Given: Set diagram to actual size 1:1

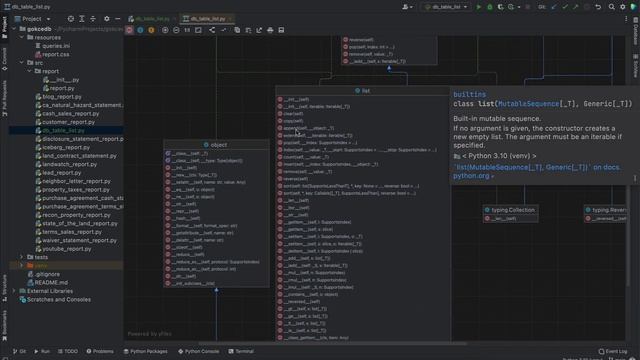Looking at the screenshot, I should coord(187,30).
